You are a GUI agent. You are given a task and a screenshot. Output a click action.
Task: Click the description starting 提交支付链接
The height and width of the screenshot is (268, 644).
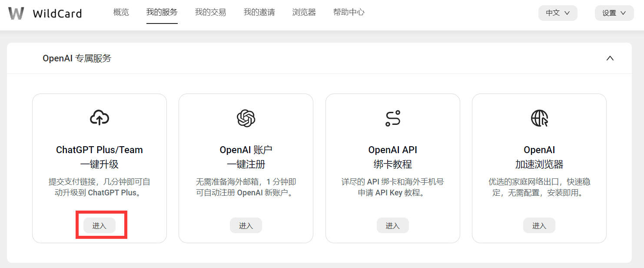(x=100, y=187)
